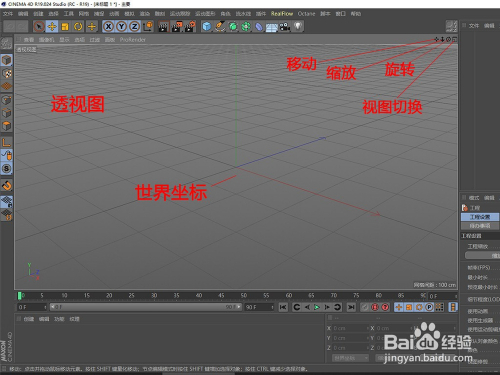
Task: Click the Undo arrow in the top toolbar
Action: click(10, 26)
